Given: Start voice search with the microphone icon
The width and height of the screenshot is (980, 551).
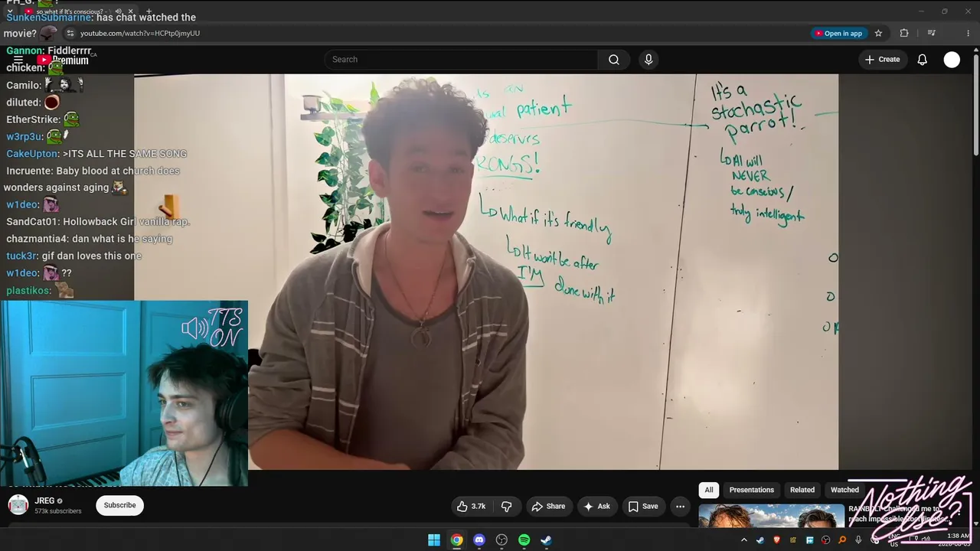Looking at the screenshot, I should 648,60.
